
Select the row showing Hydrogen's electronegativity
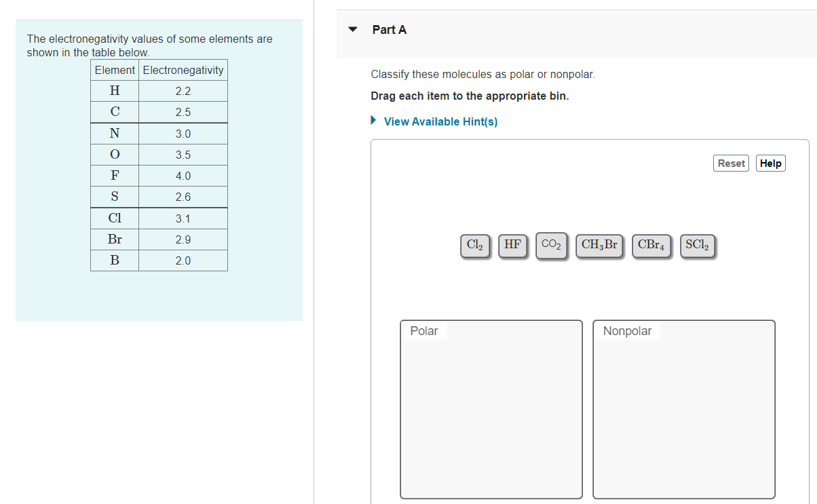[159, 90]
